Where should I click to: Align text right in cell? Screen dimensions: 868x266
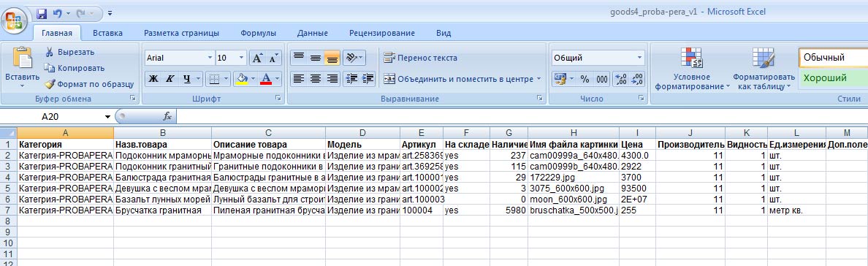(x=332, y=79)
